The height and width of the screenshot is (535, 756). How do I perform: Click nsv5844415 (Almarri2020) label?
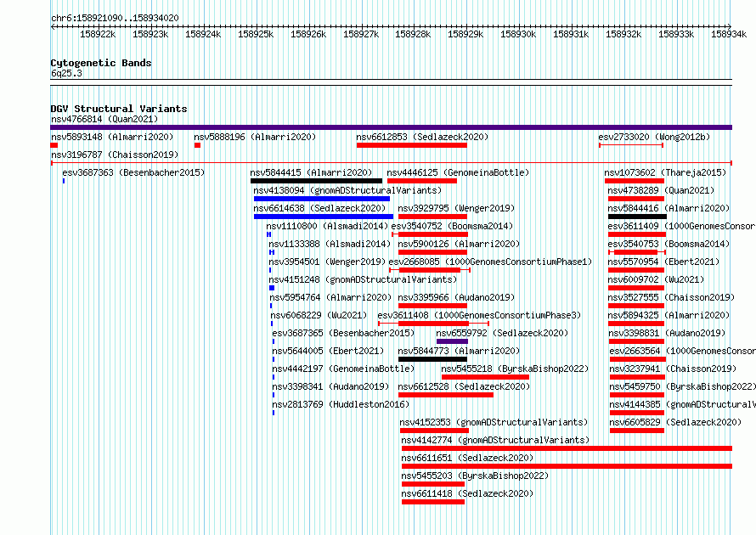pos(311,172)
